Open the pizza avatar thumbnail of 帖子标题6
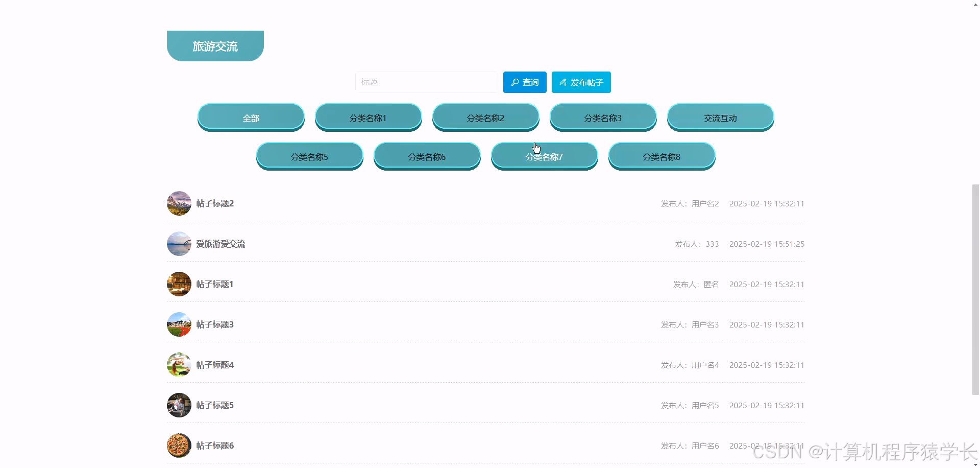This screenshot has height=468, width=980. tap(179, 446)
